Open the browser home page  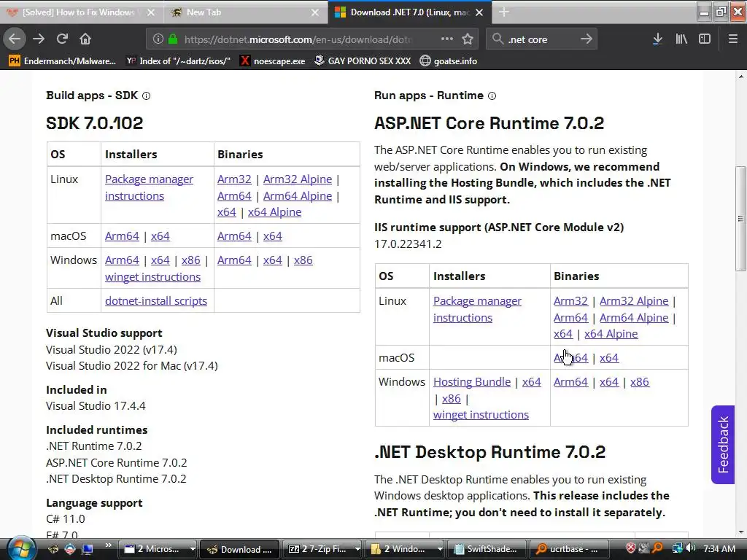85,39
